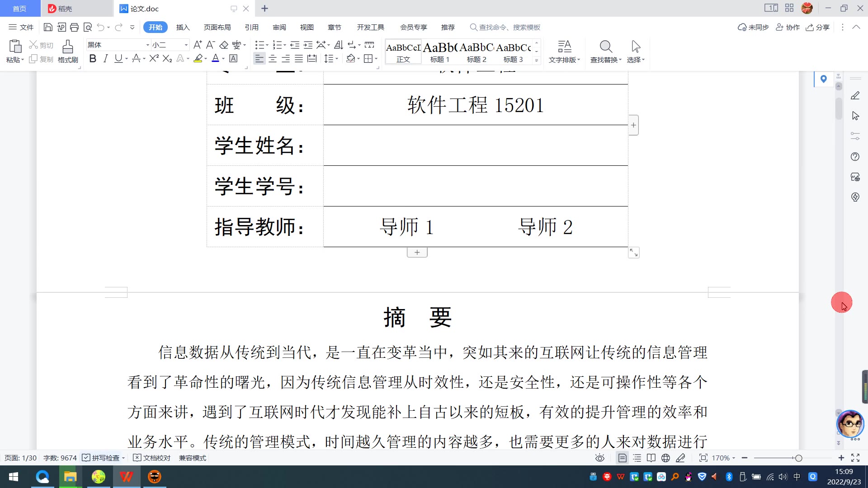
Task: Click the Format Painter (格式刷) icon
Action: (68, 47)
